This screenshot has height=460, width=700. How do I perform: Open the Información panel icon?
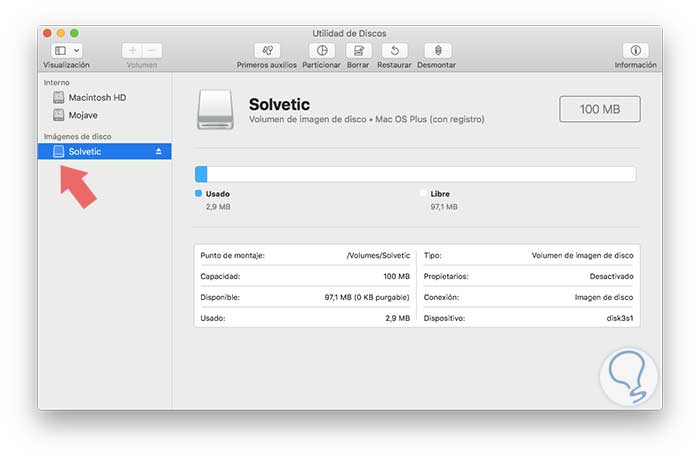click(635, 50)
